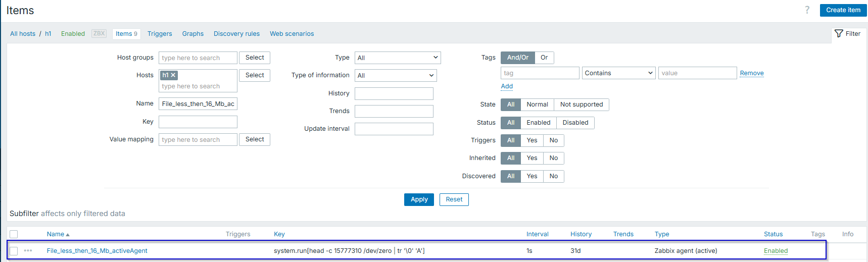The height and width of the screenshot is (262, 868).
Task: Check the File_less_then_16_Mb_activeAgent row checkbox
Action: pyautogui.click(x=14, y=251)
